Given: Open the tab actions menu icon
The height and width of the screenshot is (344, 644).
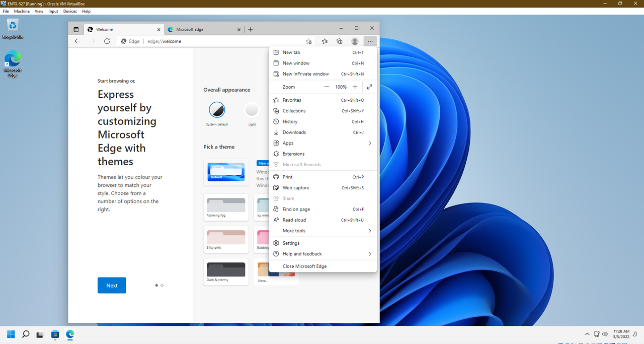Looking at the screenshot, I should (x=76, y=29).
